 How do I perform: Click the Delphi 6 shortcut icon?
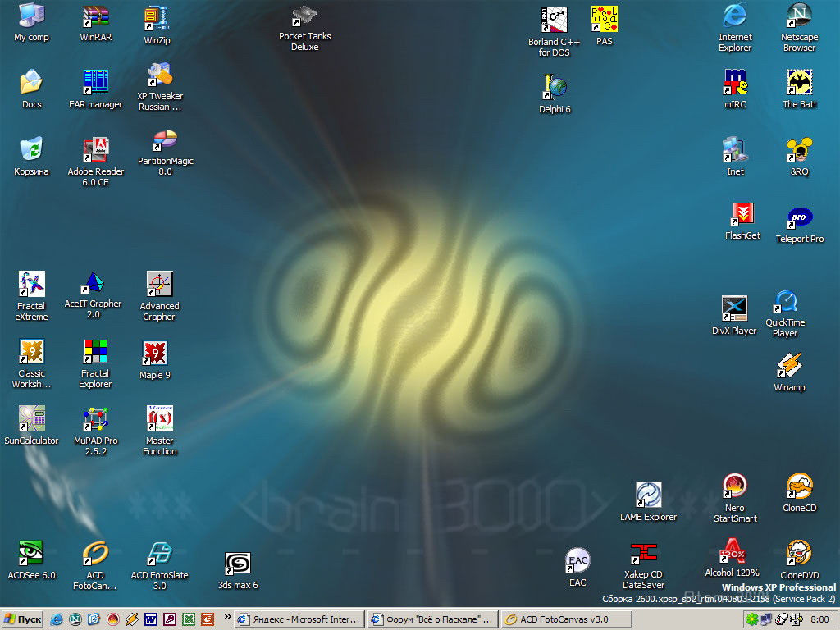point(555,88)
